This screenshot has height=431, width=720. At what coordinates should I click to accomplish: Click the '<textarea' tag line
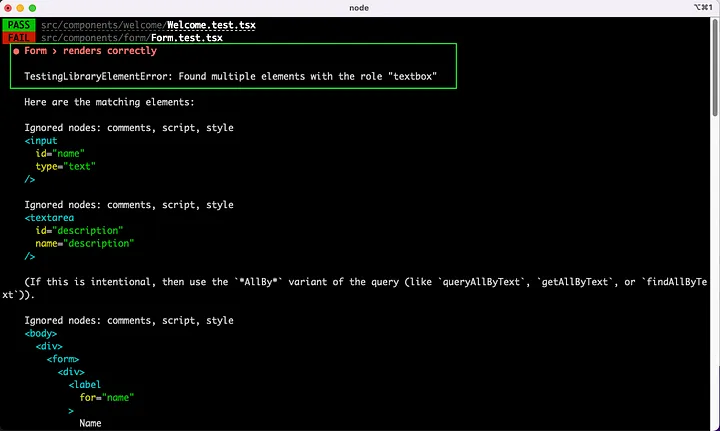point(49,218)
